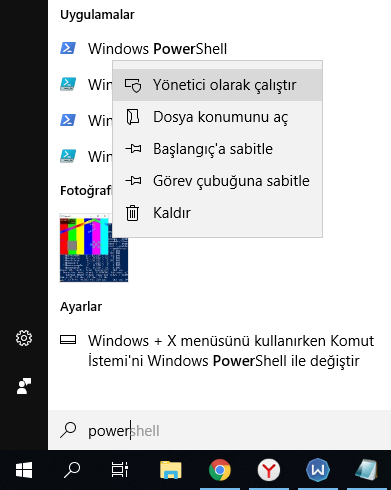Select 'Dosya konumunu aç' menu entry
Screen dimensions: 391x490
point(217,117)
